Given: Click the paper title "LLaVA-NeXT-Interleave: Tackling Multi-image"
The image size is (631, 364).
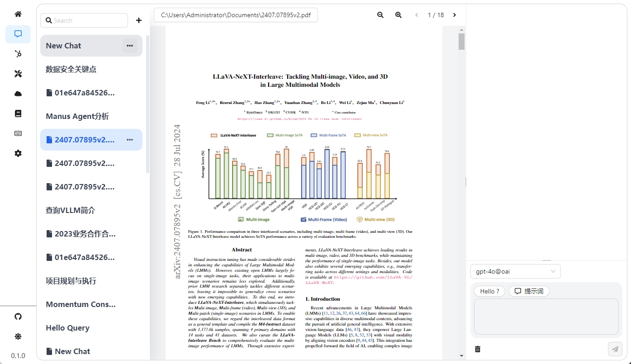Looking at the screenshot, I should pos(300,76).
